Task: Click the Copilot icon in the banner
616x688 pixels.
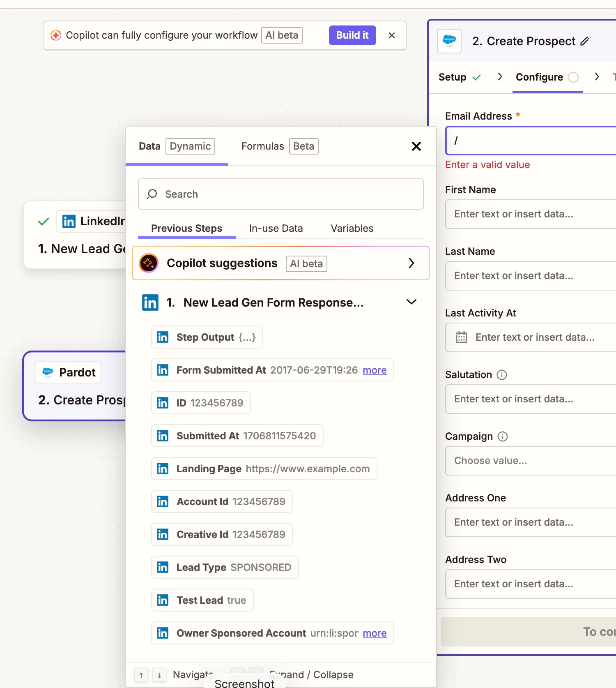Action: (56, 35)
